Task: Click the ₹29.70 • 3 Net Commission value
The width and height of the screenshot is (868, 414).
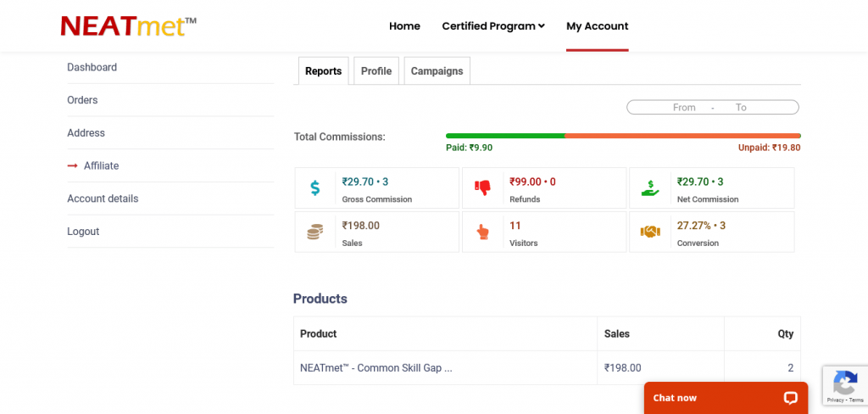Action: click(x=700, y=182)
